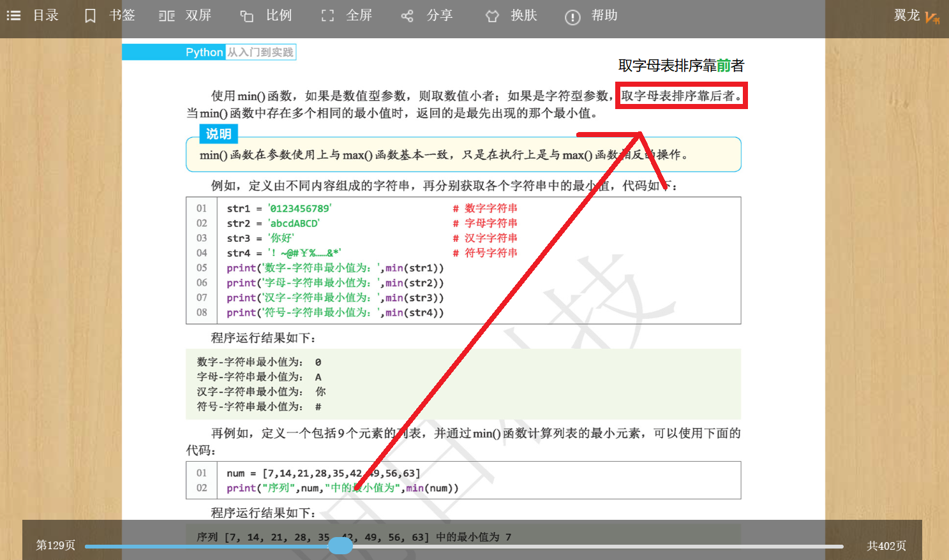Screen dimensions: 949x560
Task: Click the 换肤 skin change icon
Action: 492,16
